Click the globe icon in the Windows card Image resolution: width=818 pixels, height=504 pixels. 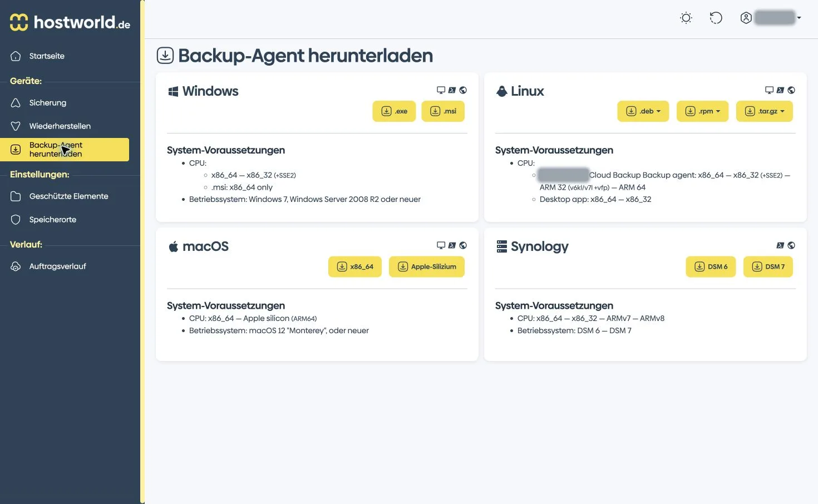[463, 90]
